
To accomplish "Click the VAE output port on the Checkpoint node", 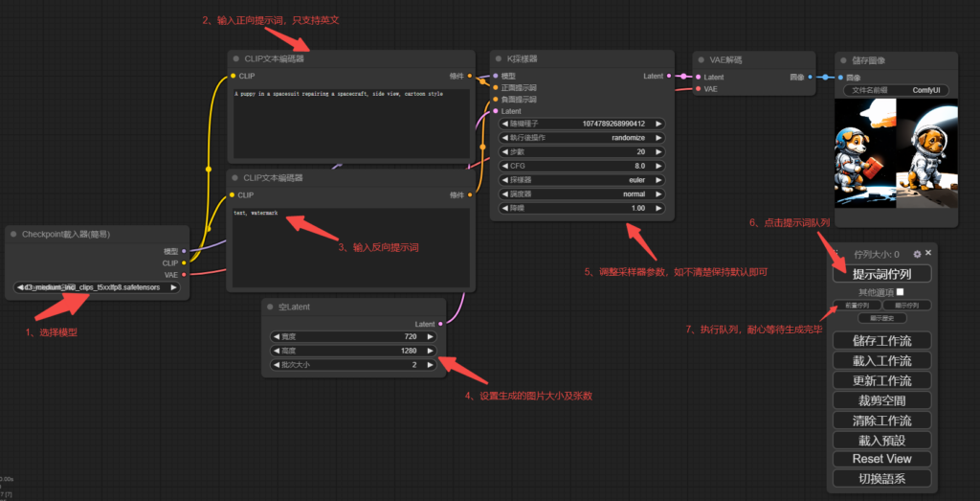I will (184, 274).
